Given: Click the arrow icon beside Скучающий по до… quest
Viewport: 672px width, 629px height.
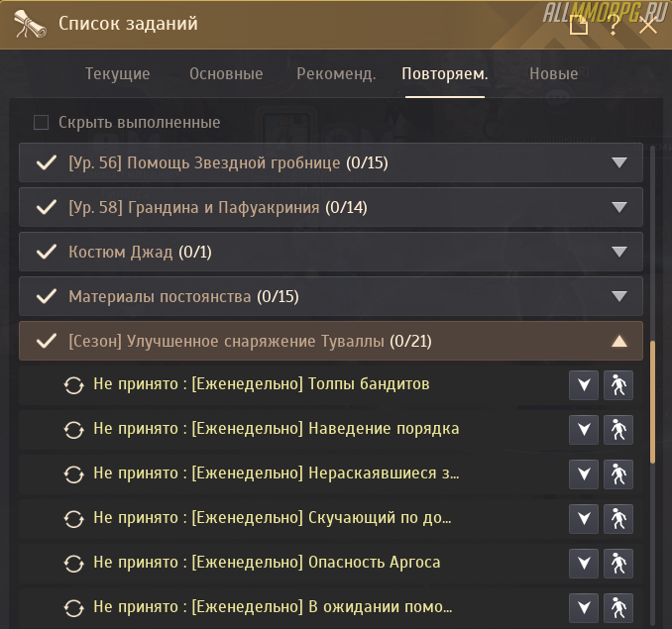Looking at the screenshot, I should (584, 518).
